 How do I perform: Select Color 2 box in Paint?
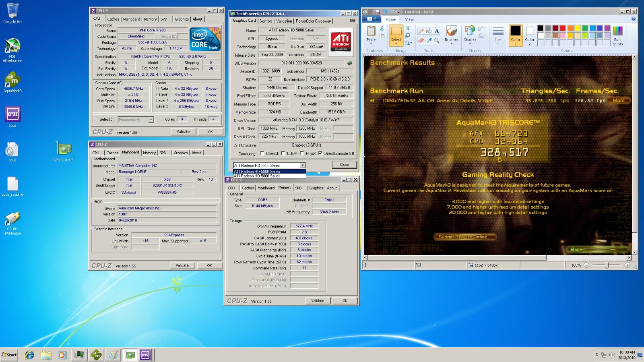coord(530,35)
